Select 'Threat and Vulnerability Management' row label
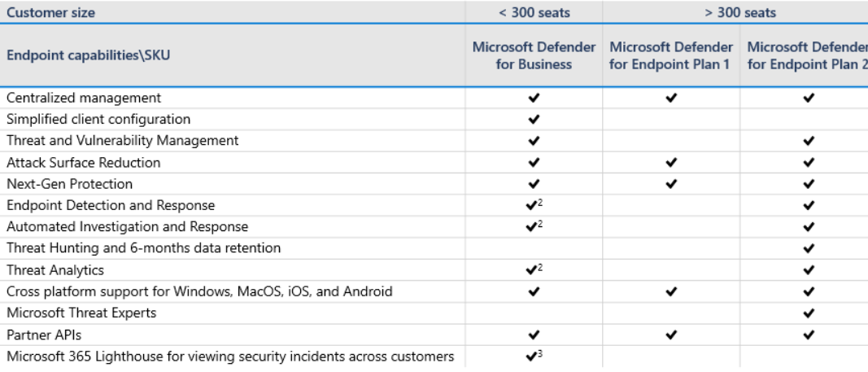 point(122,141)
